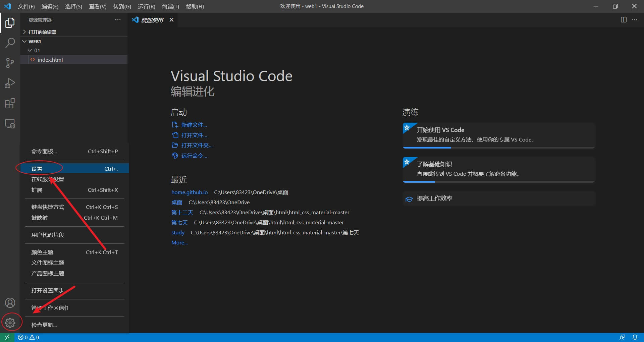Choose 扩展 from the manage menu
This screenshot has width=644, height=342.
[x=74, y=190]
